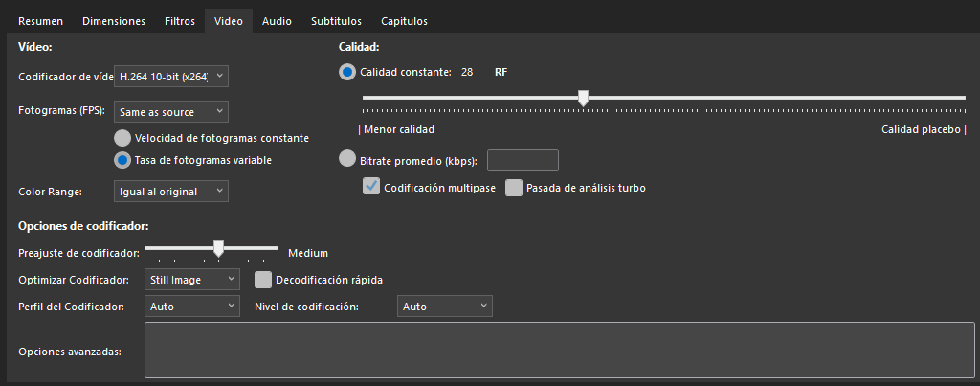Select Velocidad de fotogramas constante radio button
Screen dimensions: 980x386
pos(122,138)
